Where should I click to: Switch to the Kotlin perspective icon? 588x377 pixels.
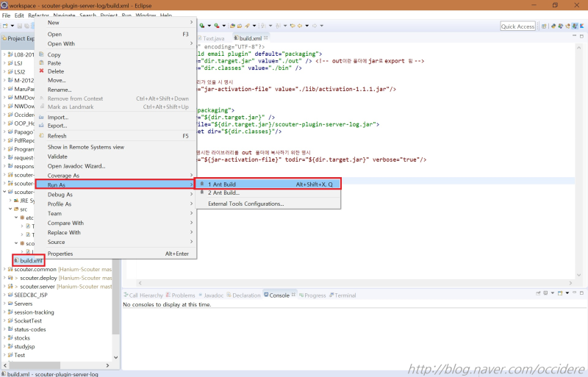click(582, 26)
